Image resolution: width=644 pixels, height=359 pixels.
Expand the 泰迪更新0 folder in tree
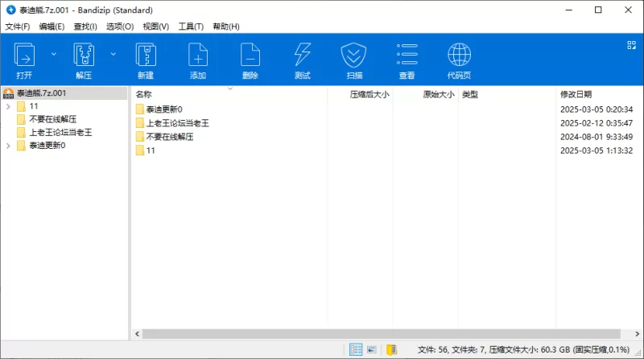(x=8, y=146)
